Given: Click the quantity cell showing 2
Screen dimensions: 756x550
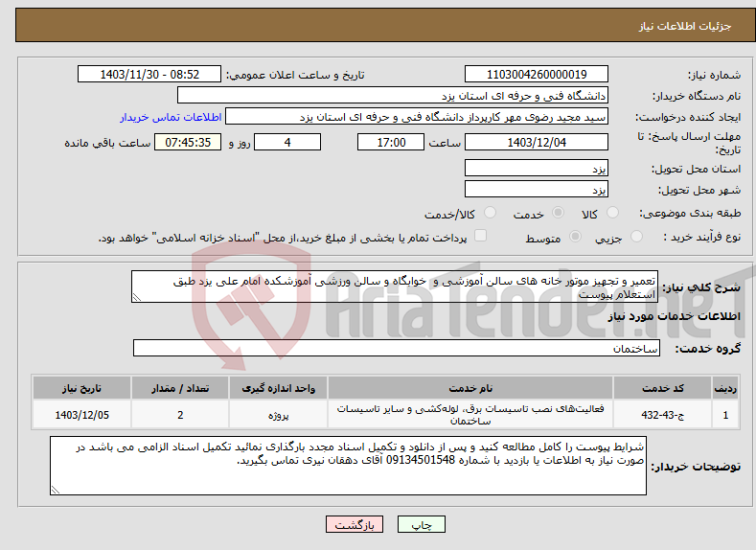Looking at the screenshot, I should pos(180,415).
